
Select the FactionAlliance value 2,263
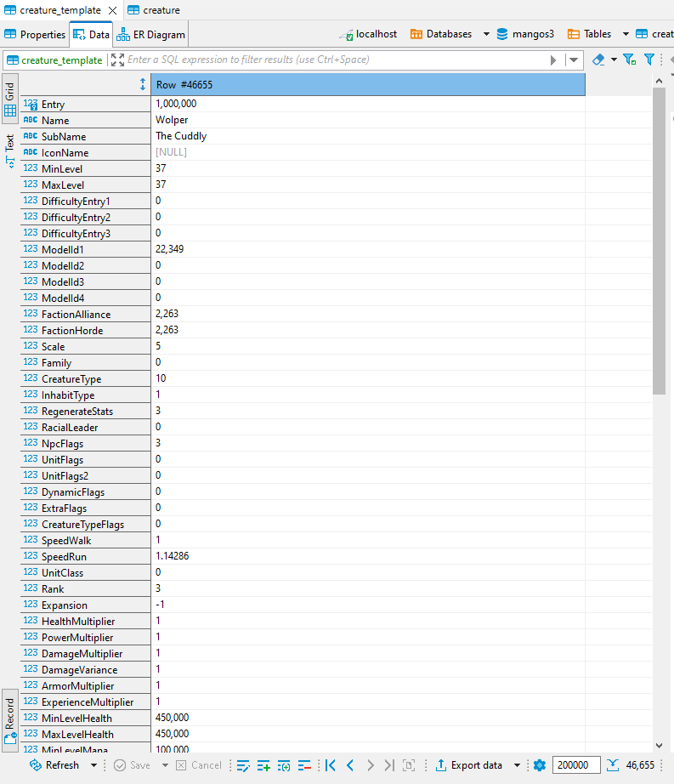167,314
